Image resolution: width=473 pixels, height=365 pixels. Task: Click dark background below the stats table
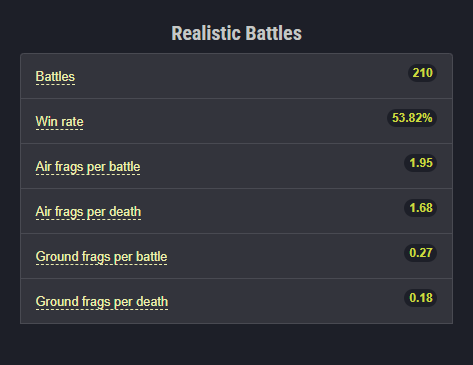(237, 345)
